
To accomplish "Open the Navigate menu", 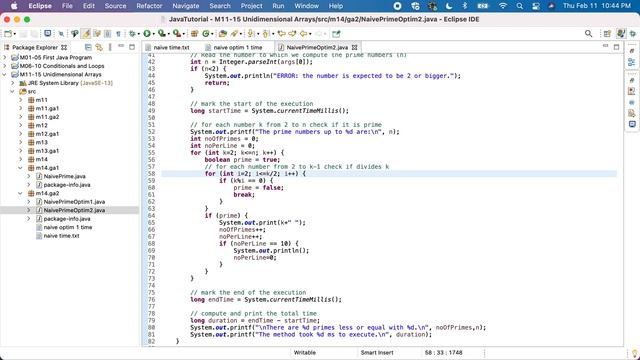I will [x=186, y=6].
